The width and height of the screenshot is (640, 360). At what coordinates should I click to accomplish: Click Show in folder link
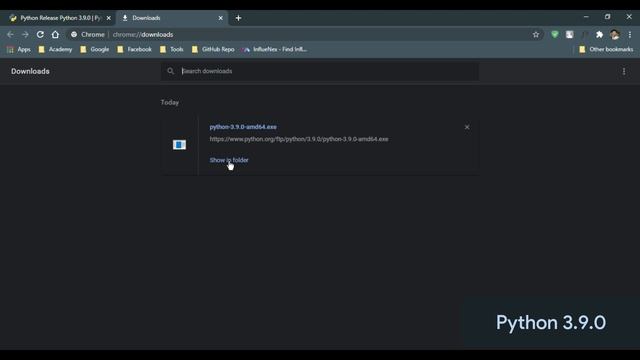point(229,160)
